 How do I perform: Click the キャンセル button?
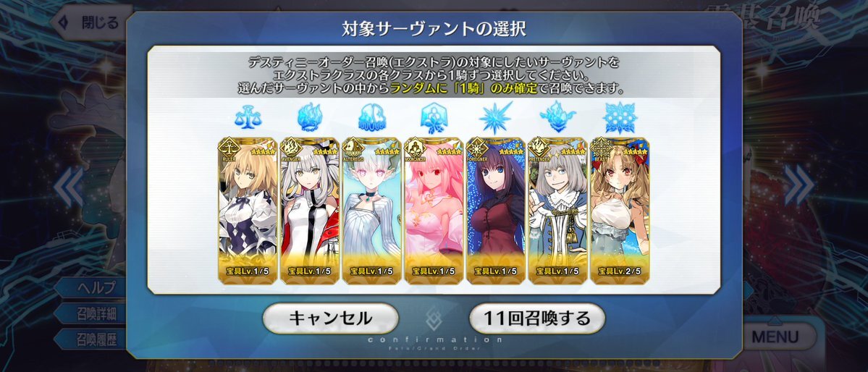click(x=331, y=318)
